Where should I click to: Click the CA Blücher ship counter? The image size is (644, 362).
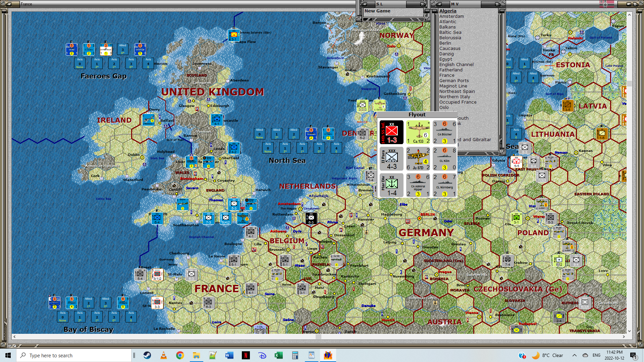(x=444, y=132)
